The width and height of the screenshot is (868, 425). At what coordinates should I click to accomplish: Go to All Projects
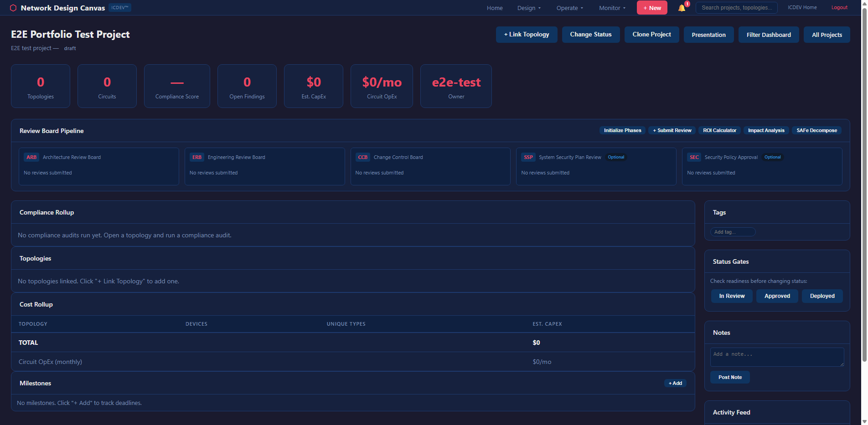827,35
